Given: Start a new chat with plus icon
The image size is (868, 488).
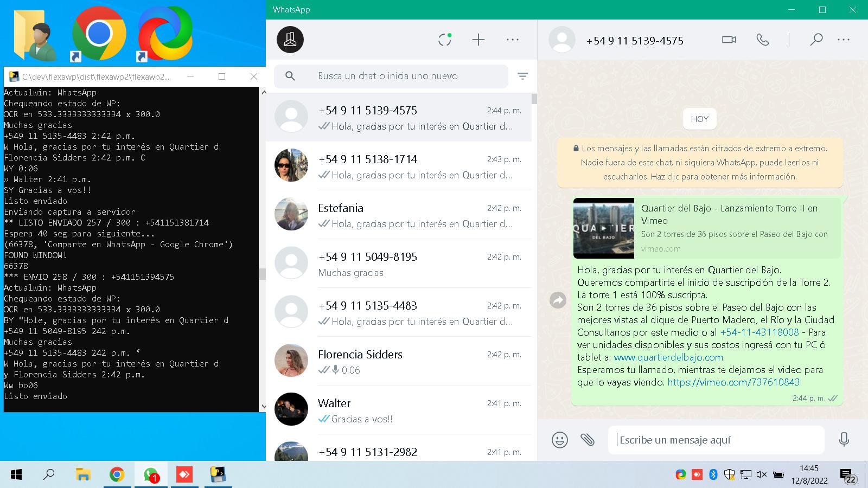Looking at the screenshot, I should 478,40.
